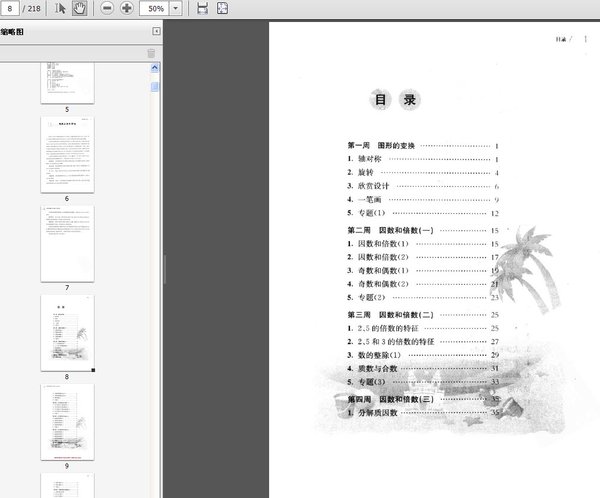This screenshot has width=600, height=498.
Task: Open page 6 thumbnail
Action: point(67,155)
